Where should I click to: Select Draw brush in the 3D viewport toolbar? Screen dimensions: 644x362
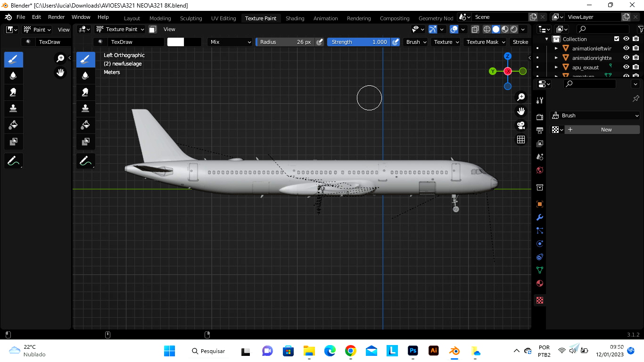(x=85, y=60)
